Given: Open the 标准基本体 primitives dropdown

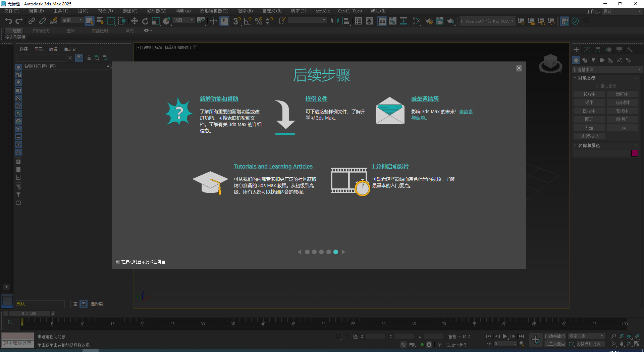Looking at the screenshot, I should 606,70.
